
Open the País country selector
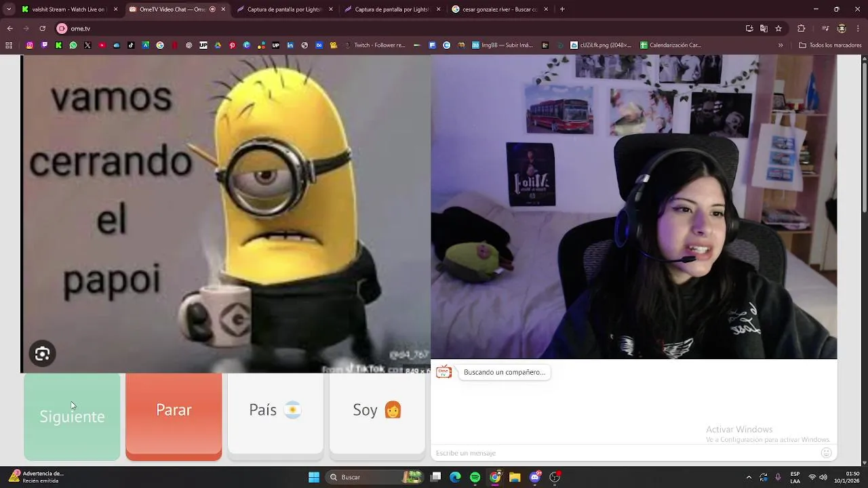[x=275, y=413]
